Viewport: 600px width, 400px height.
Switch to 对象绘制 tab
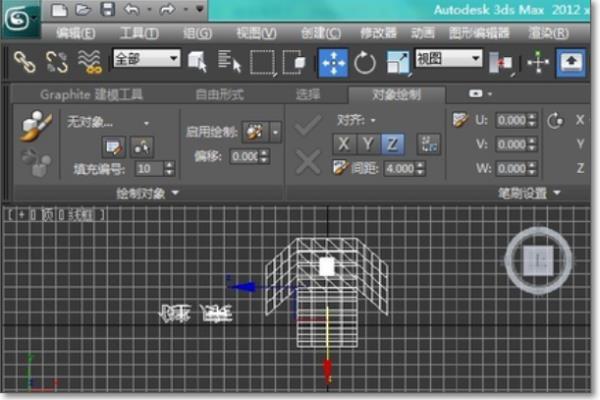coord(397,94)
